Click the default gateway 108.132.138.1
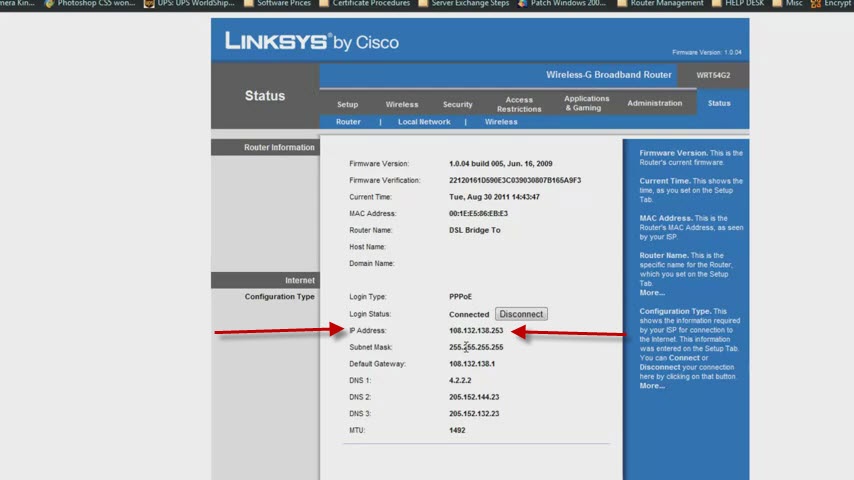Screen dimensions: 854x480 (472, 364)
